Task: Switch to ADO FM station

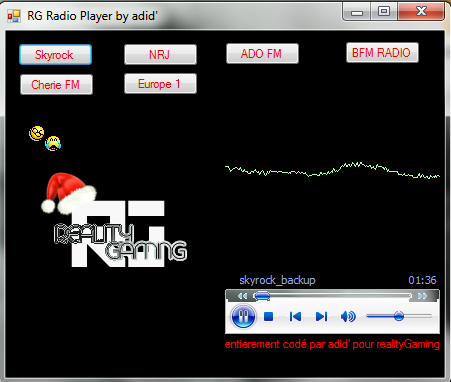Action: click(x=262, y=53)
